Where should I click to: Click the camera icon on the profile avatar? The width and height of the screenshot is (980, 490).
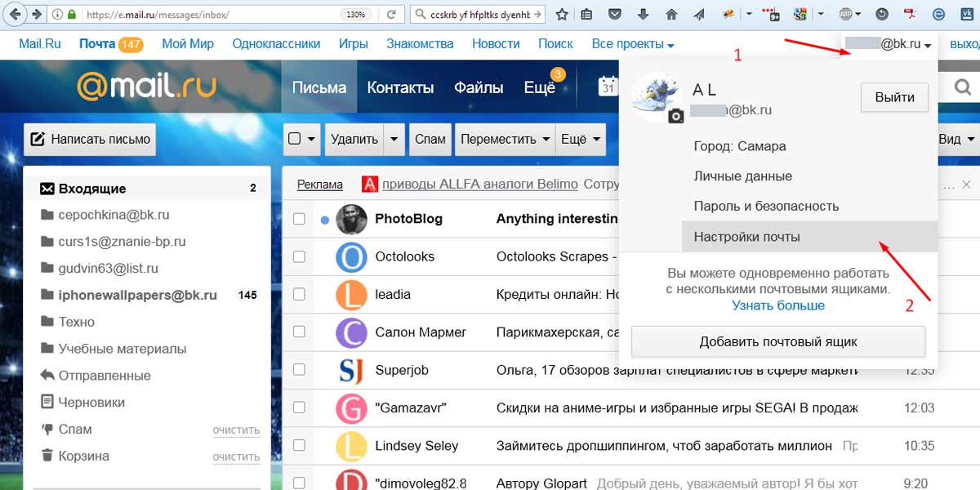pyautogui.click(x=675, y=117)
